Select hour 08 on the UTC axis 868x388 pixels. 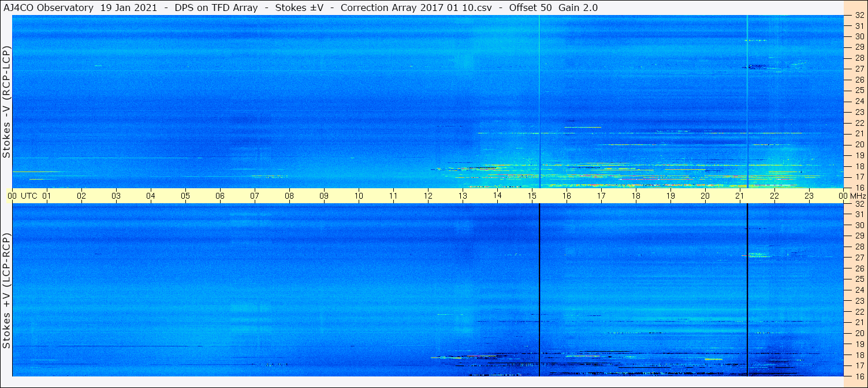(289, 196)
